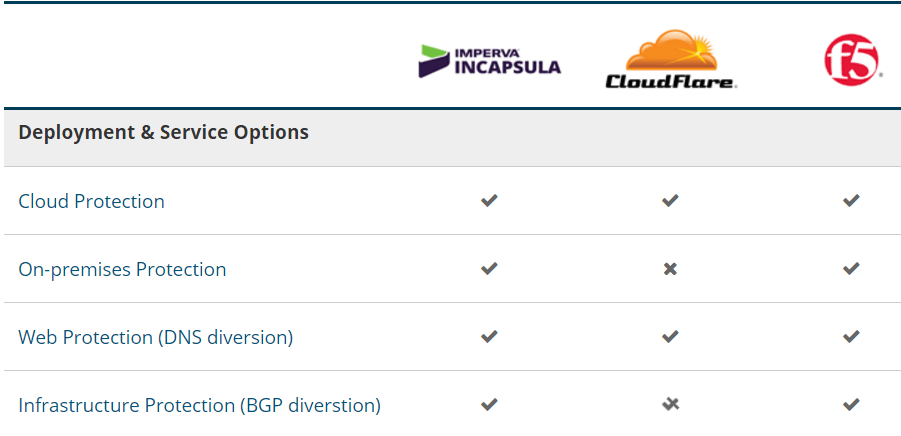This screenshot has width=901, height=436.
Task: Click Web Protection (DNS diversion) link
Action: (x=155, y=337)
